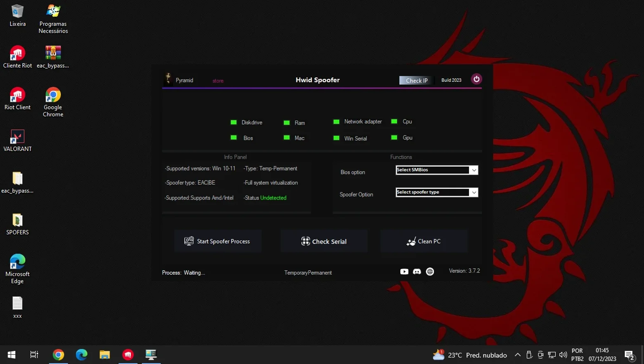
Task: Open the clock showing 01:45
Action: [602, 354]
